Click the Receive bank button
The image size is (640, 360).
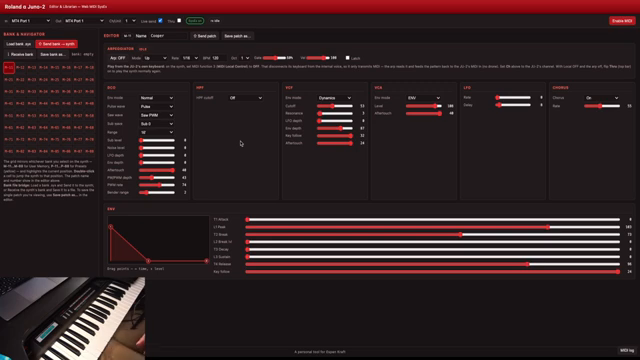click(x=20, y=54)
